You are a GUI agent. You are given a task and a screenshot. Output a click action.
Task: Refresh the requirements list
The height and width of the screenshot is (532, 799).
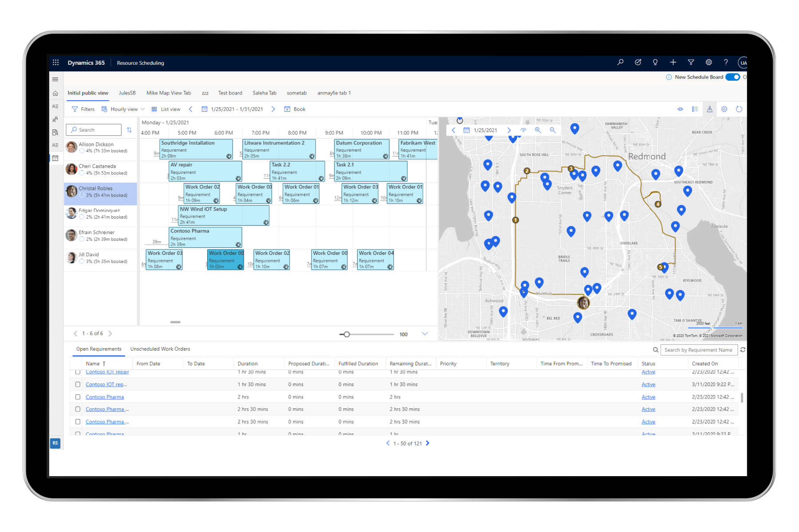tap(743, 350)
